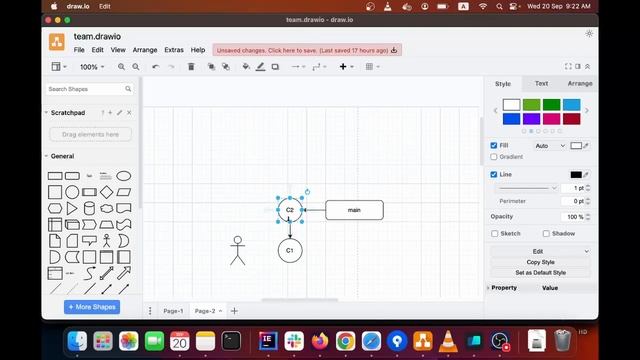Screen dimensions: 640x360
Task: Open the view layout toolbar dropdown
Action: [59, 67]
